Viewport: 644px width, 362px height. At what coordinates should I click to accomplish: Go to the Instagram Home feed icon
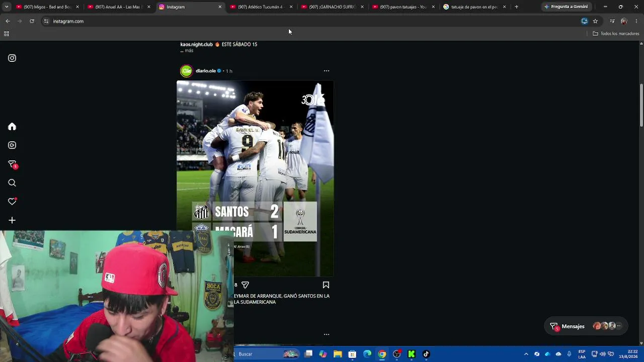click(12, 127)
